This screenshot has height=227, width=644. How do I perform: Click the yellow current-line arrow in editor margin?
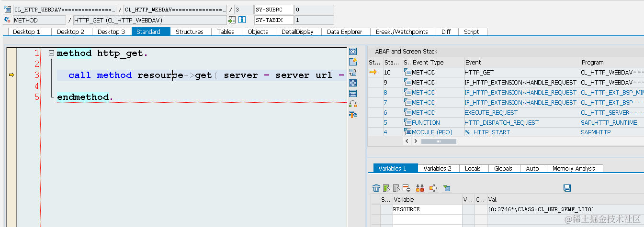pyautogui.click(x=12, y=75)
